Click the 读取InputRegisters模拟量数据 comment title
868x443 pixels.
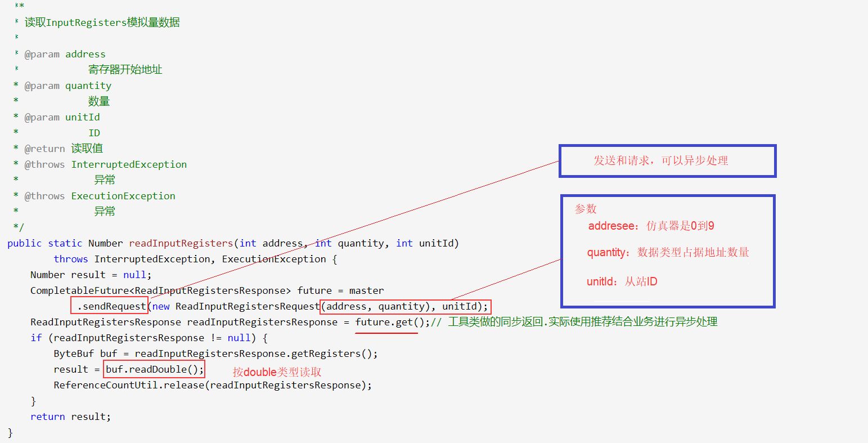point(101,22)
